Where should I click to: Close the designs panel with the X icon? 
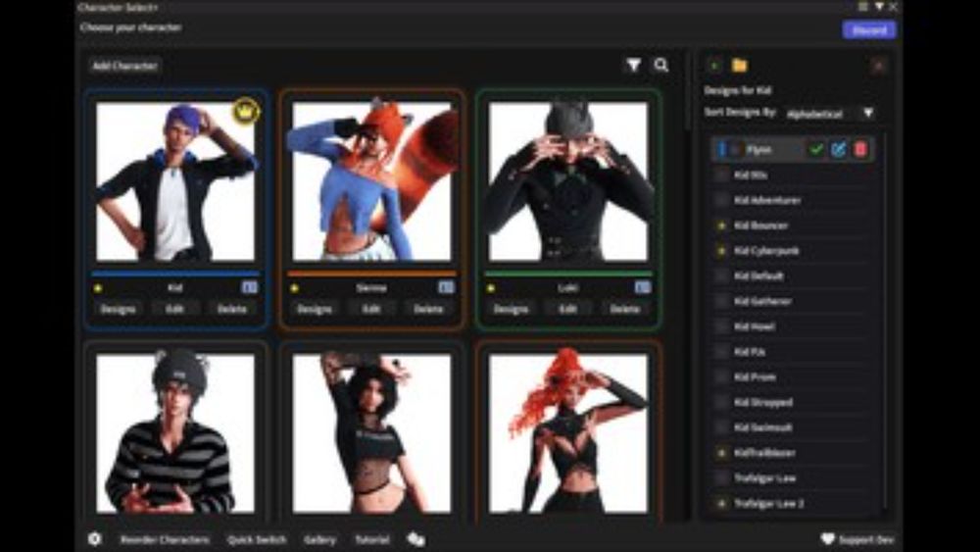tap(878, 65)
